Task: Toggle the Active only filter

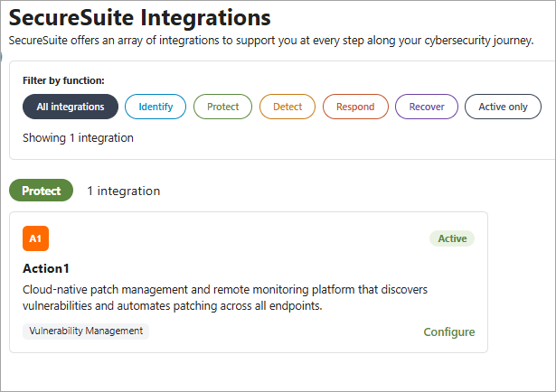Action: (503, 107)
